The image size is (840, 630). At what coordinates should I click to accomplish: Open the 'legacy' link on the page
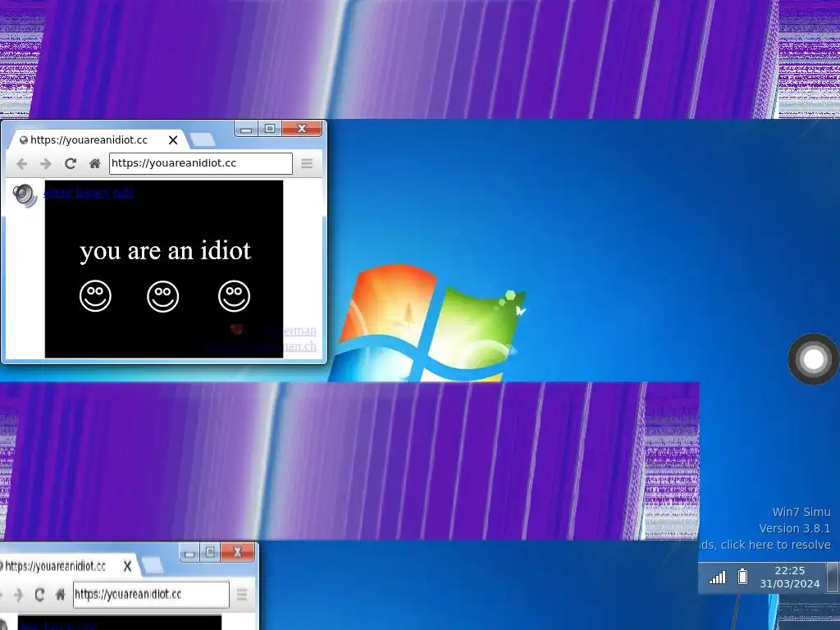tap(94, 192)
